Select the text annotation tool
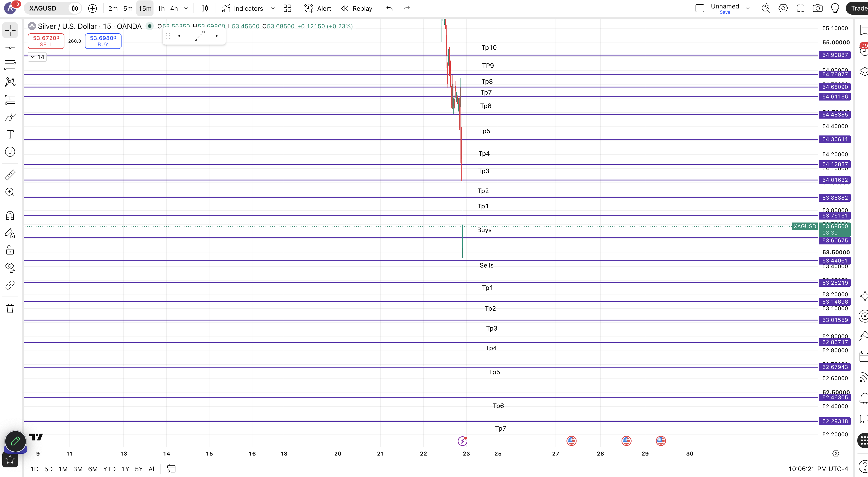Image resolution: width=868 pixels, height=477 pixels. click(10, 135)
